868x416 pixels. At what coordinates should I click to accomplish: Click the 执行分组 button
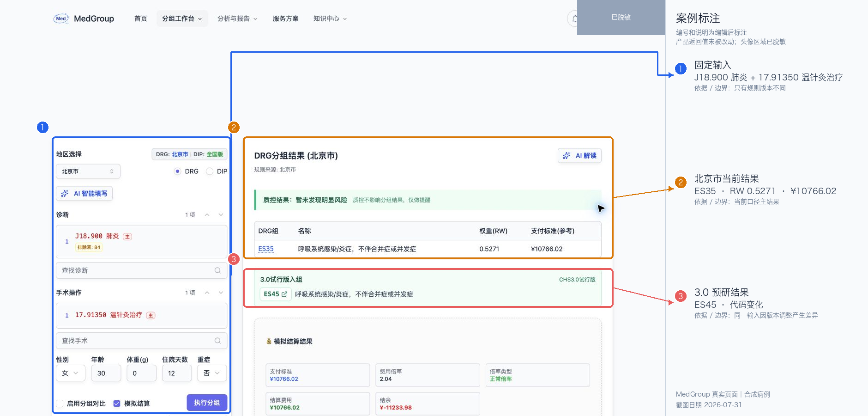pos(207,403)
